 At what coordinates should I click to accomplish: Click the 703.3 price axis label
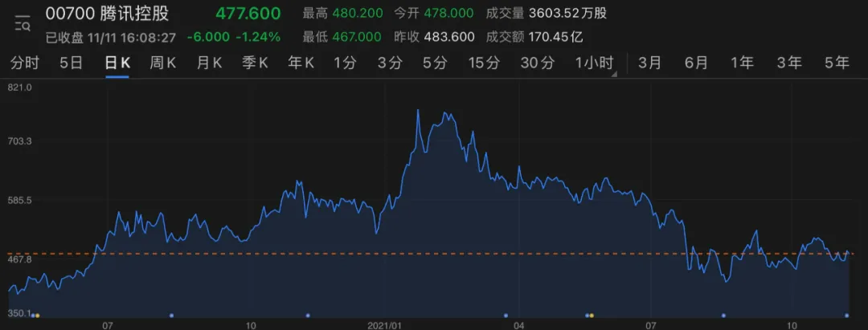point(20,141)
